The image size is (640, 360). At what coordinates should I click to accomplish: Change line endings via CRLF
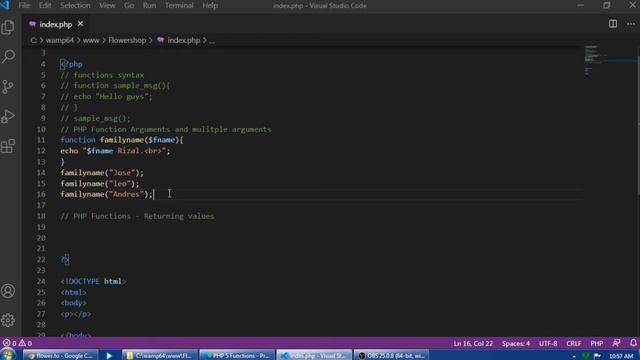[573, 343]
